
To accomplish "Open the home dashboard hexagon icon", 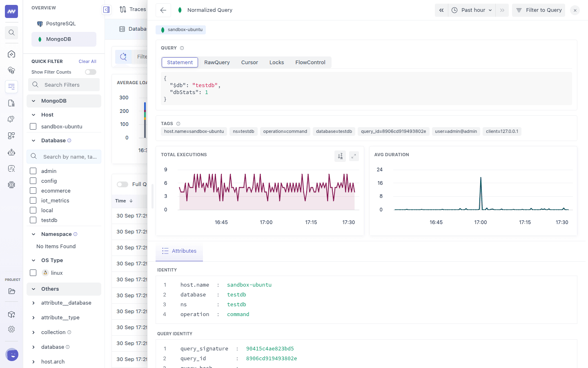I will click(x=11, y=54).
